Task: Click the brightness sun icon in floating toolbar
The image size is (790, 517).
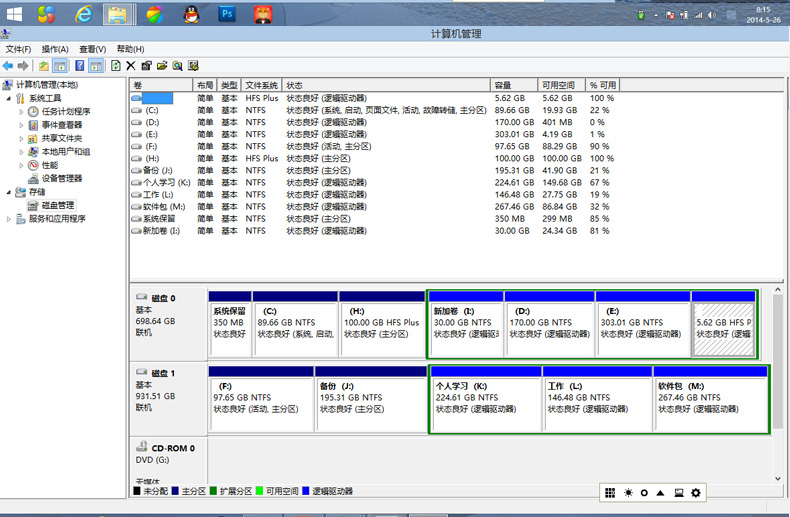Action: 628,493
